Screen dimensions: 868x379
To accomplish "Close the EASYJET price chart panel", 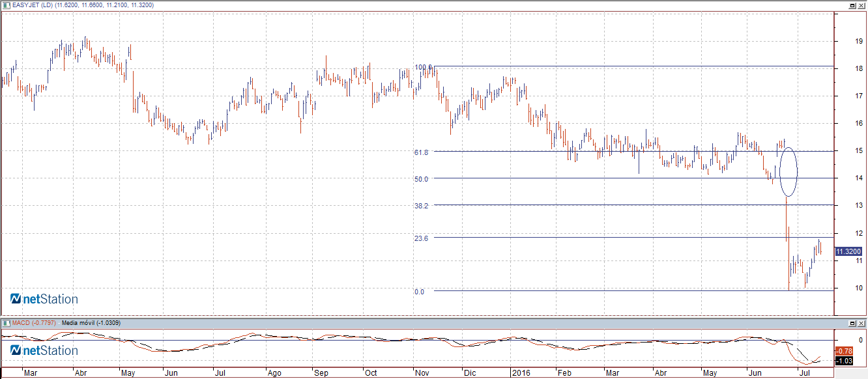I will coord(861,5).
